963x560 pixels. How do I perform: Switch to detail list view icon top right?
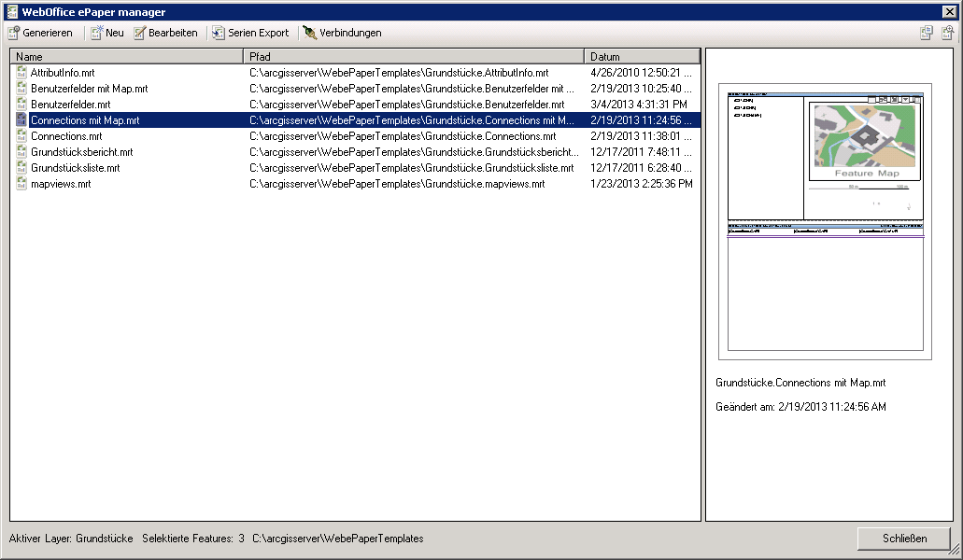point(926,33)
